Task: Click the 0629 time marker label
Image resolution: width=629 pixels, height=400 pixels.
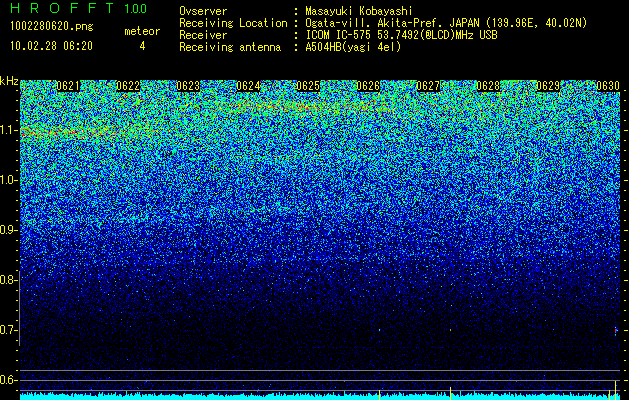Action: (x=548, y=86)
